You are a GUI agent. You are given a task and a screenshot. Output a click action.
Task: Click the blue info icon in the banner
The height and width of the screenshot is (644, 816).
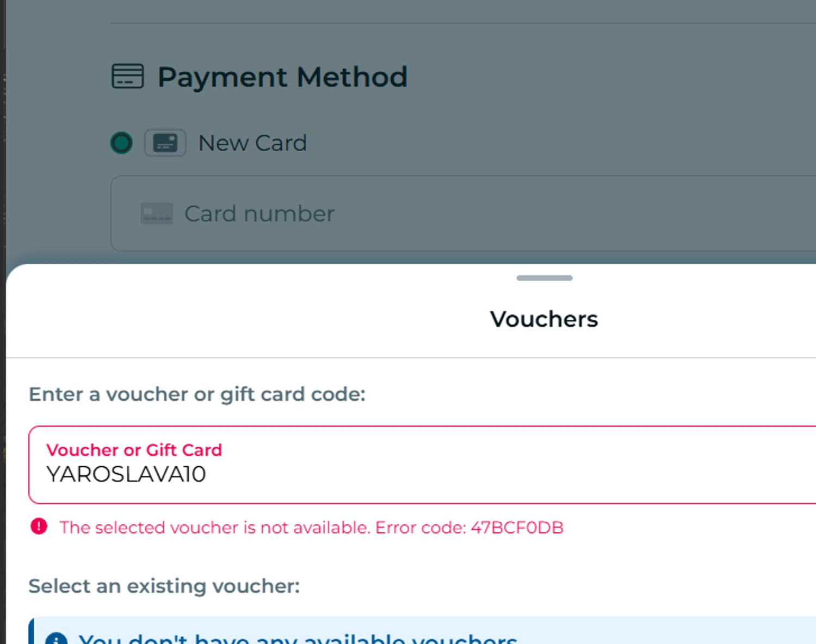coord(56,639)
